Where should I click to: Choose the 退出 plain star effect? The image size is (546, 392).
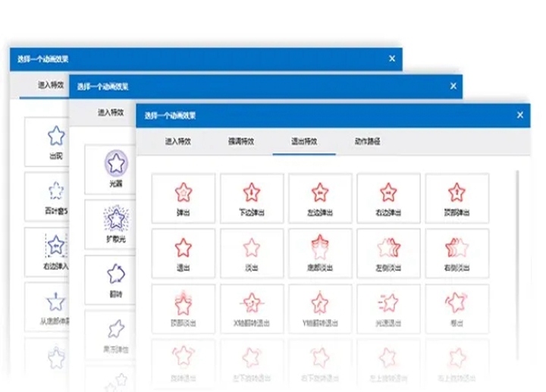click(x=184, y=253)
